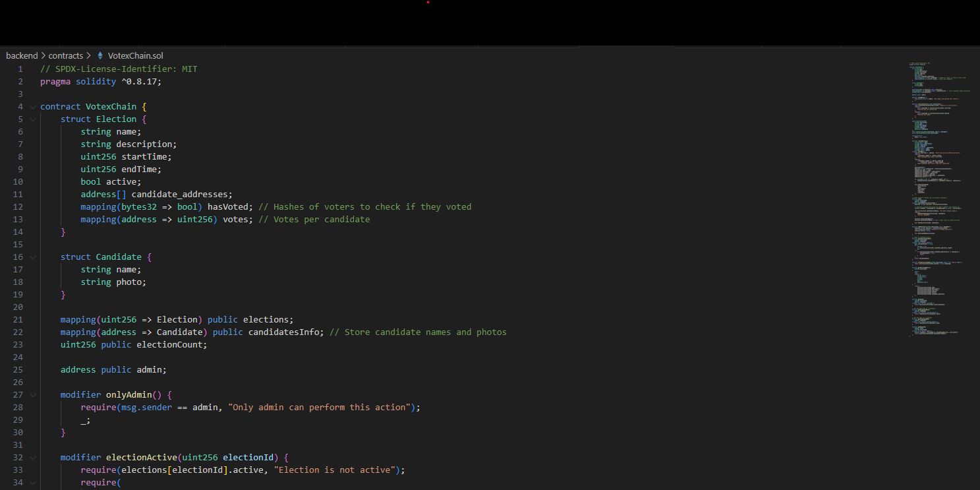The image size is (980, 490).
Task: Collapse the onlyAdmin modifier fold chevron
Action: [33, 395]
